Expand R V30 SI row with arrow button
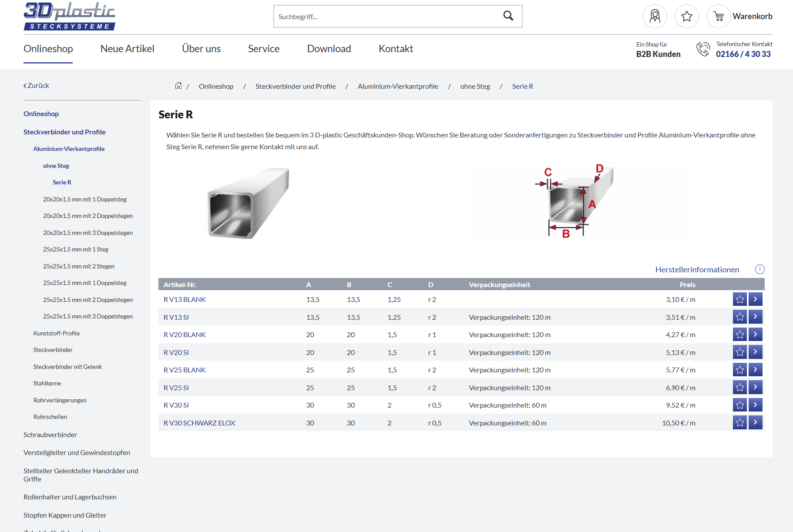Image resolution: width=793 pixels, height=532 pixels. 755,405
